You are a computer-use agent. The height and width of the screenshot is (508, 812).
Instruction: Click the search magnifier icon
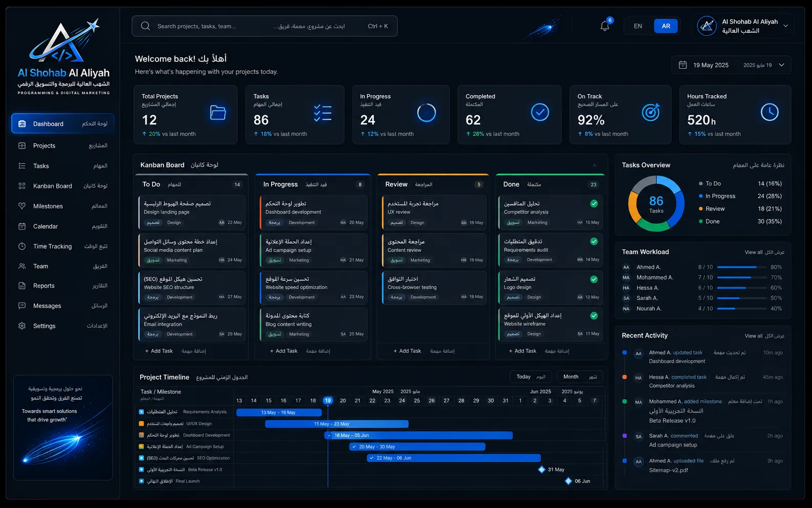(145, 26)
